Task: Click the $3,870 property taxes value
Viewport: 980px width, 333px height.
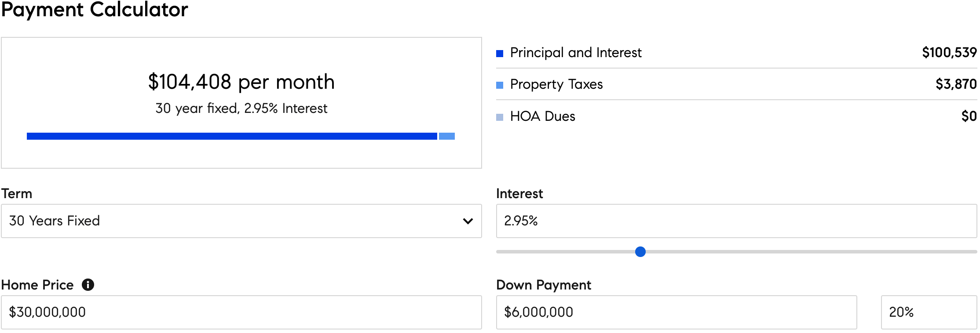Action: pos(956,84)
